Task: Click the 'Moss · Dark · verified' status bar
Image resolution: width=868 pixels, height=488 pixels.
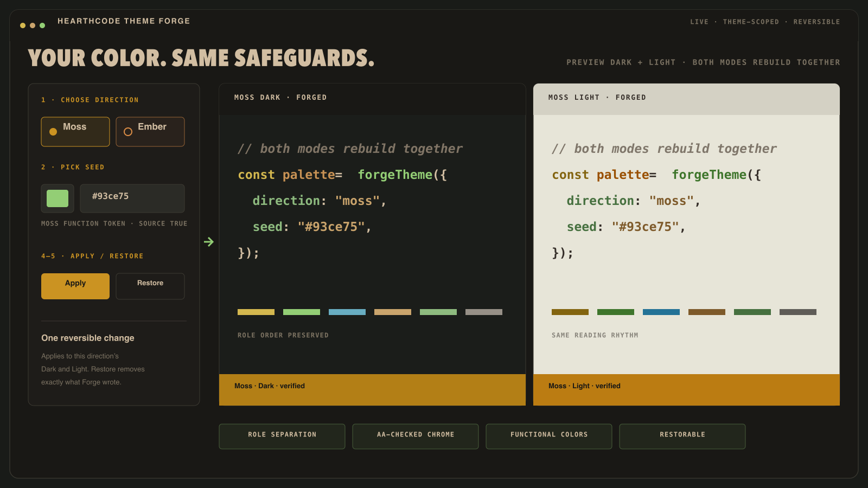Action: coord(372,390)
